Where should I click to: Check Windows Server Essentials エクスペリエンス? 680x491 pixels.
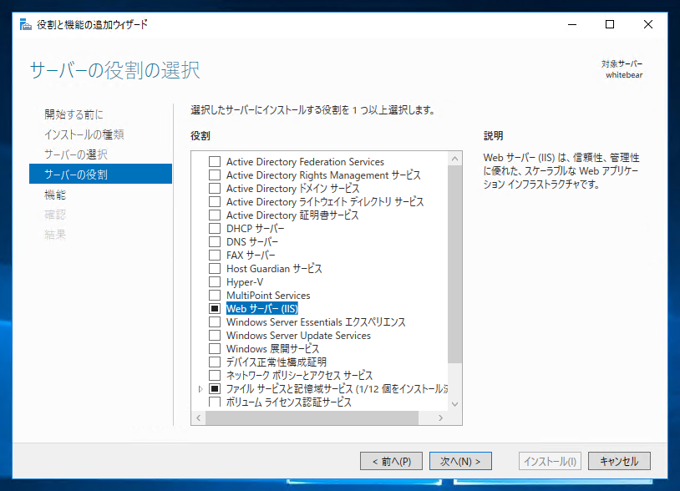(x=215, y=322)
